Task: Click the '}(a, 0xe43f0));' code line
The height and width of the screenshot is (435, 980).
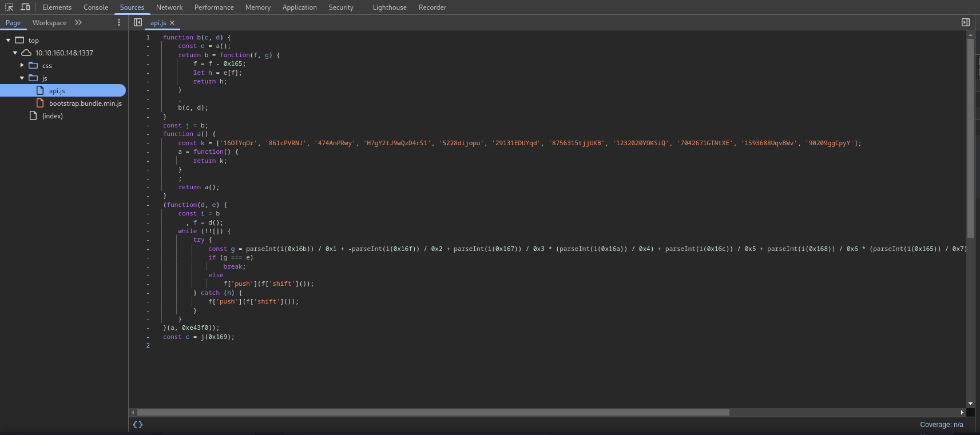Action: tap(191, 328)
